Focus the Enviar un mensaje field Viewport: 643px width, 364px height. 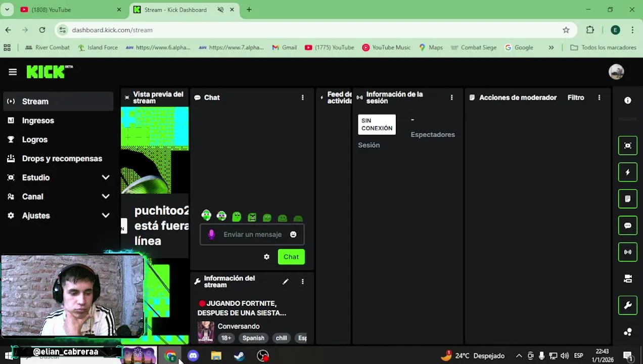(x=252, y=235)
